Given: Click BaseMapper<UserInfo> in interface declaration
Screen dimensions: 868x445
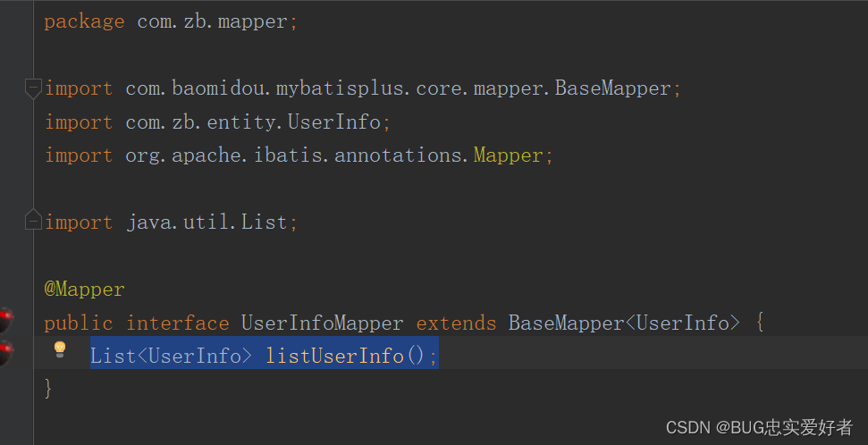Looking at the screenshot, I should pyautogui.click(x=624, y=323).
